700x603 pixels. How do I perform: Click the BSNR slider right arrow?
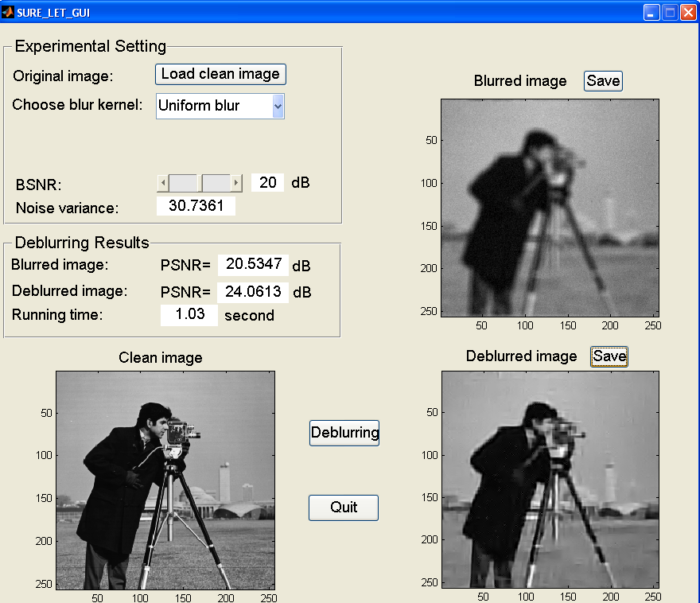tap(236, 182)
